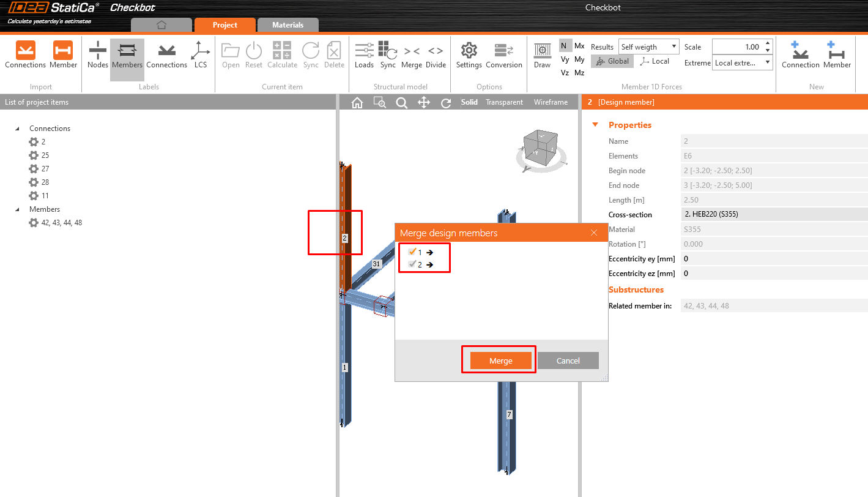The image size is (868, 497).
Task: Switch to the Materials tab
Action: (287, 25)
